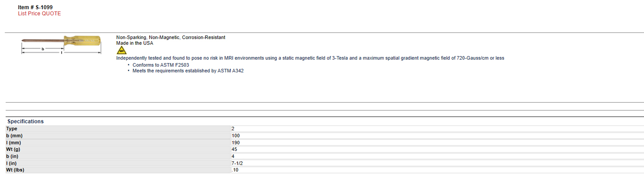Click Non-Sparking, Non-Magnetic, Corrosion-Resistant text
This screenshot has width=644, height=179.
pyautogui.click(x=171, y=37)
